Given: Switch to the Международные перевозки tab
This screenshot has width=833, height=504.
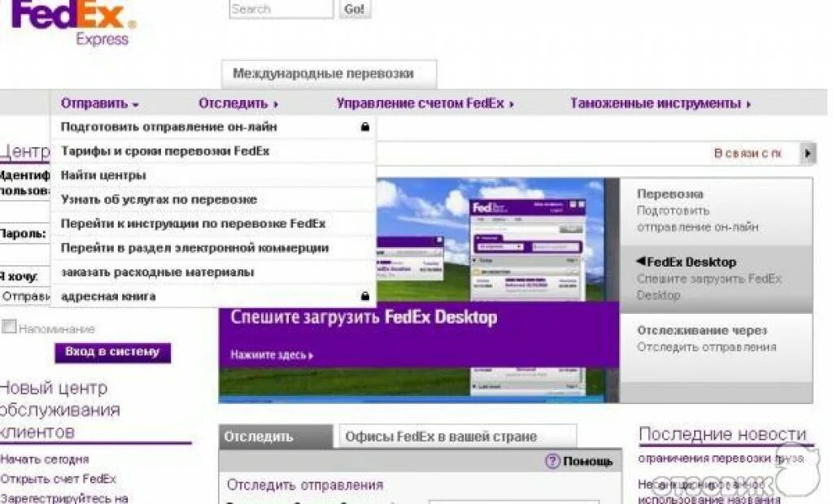Looking at the screenshot, I should 329,74.
